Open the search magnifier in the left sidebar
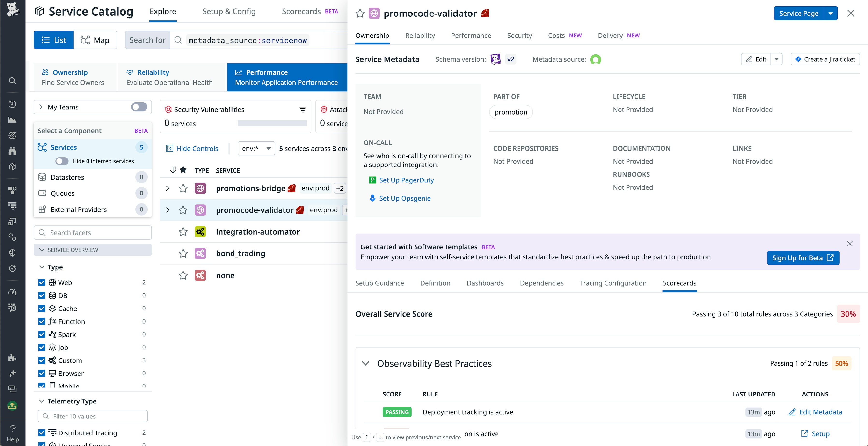 click(13, 80)
